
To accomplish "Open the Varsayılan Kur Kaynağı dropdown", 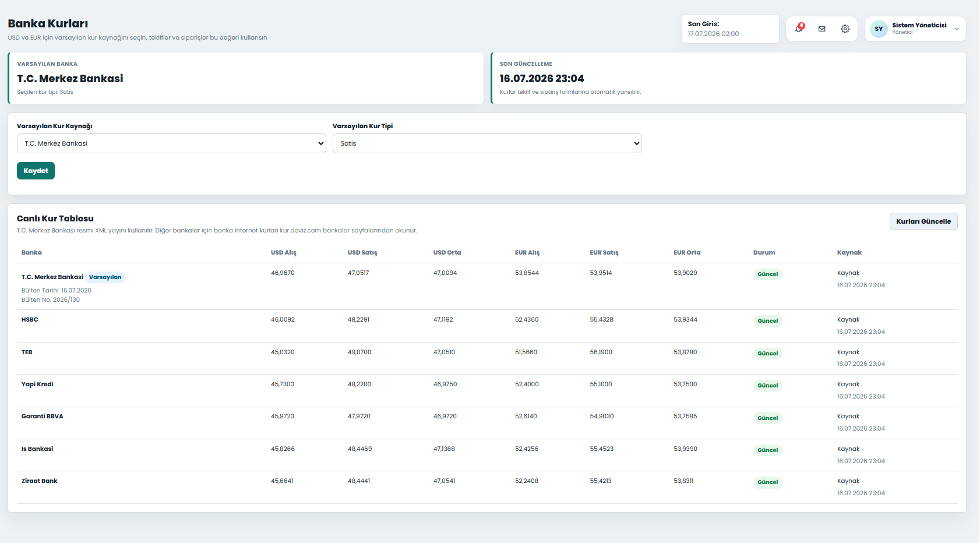I will pyautogui.click(x=171, y=143).
